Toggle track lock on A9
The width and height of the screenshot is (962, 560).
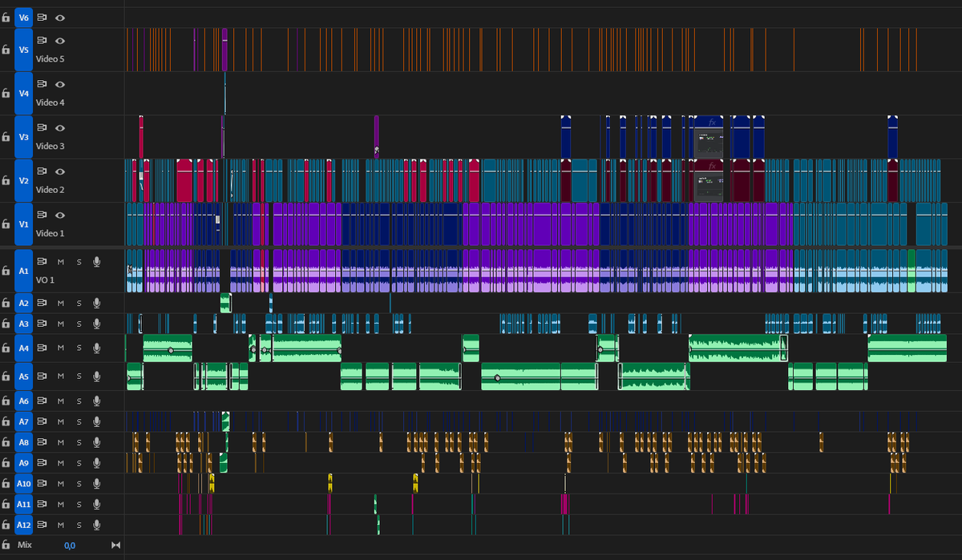(6, 462)
